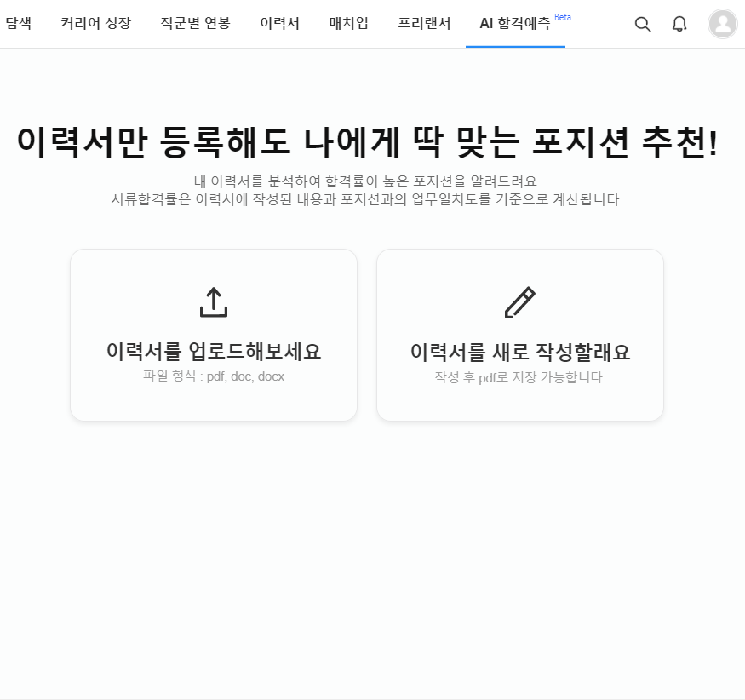Go to the 탐색 menu
The width and height of the screenshot is (745, 700).
point(19,23)
